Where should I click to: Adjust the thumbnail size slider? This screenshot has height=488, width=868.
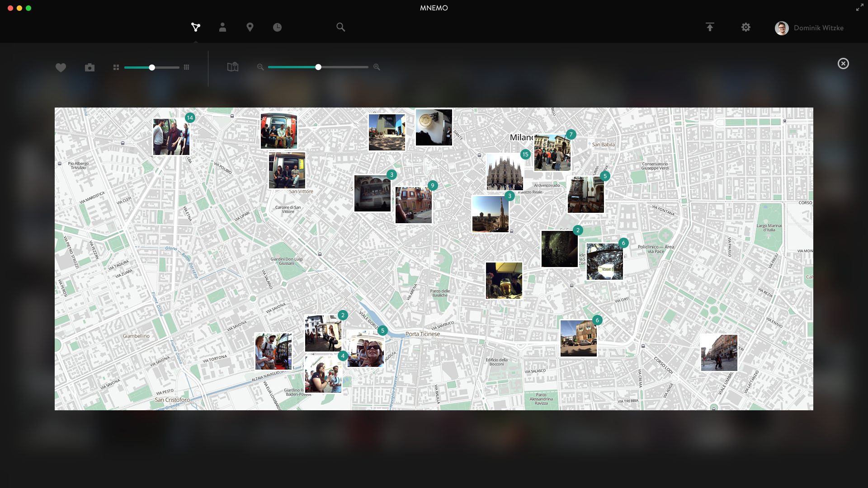(152, 67)
